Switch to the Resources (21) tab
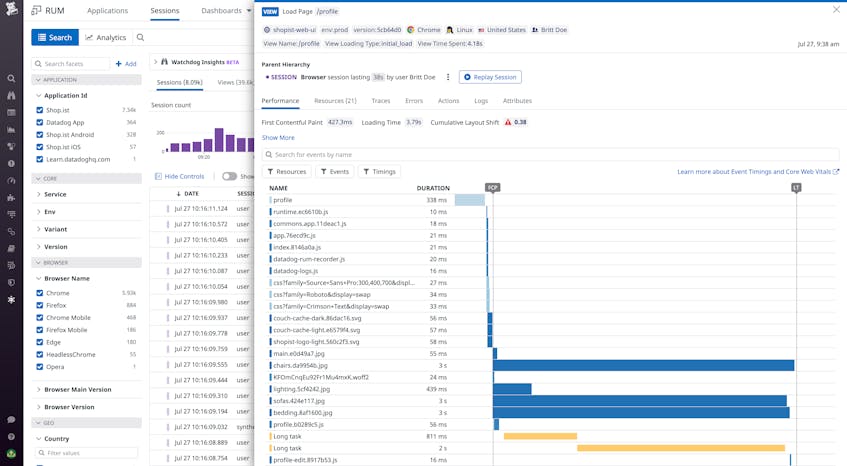Image resolution: width=847 pixels, height=466 pixels. click(x=335, y=101)
